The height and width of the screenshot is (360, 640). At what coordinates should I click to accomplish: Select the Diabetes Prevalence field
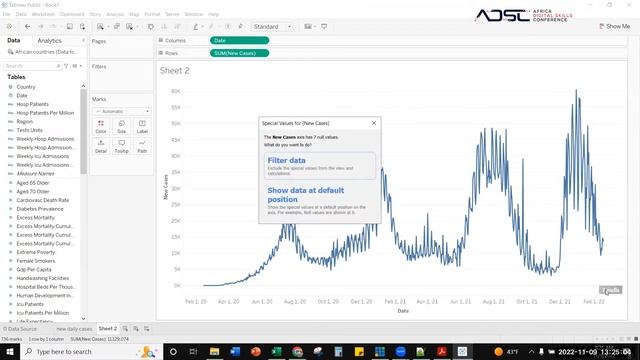click(40, 209)
